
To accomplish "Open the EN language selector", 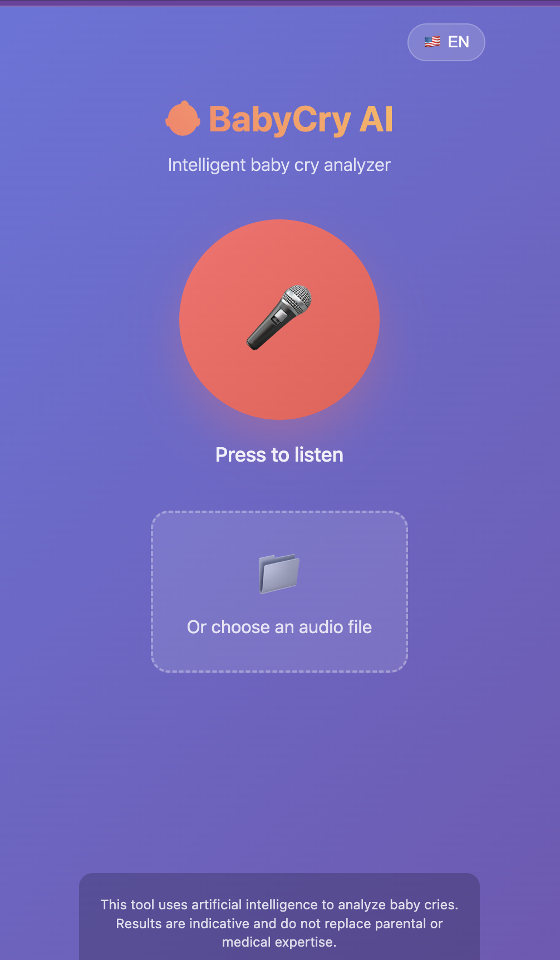I will coord(446,42).
